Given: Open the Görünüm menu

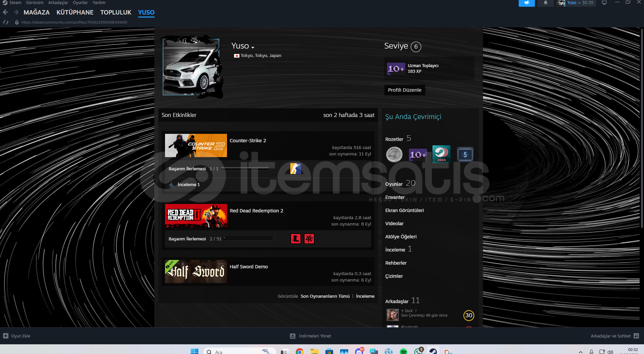Looking at the screenshot, I should coord(35,3).
